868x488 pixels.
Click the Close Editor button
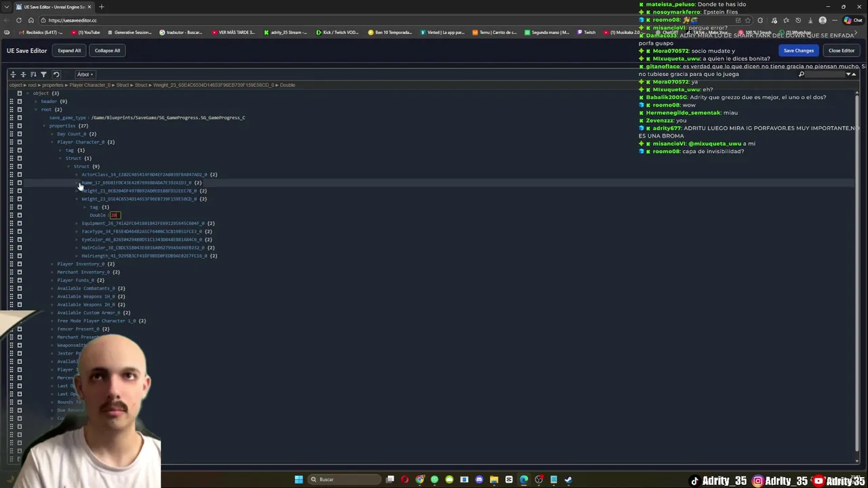click(x=841, y=51)
